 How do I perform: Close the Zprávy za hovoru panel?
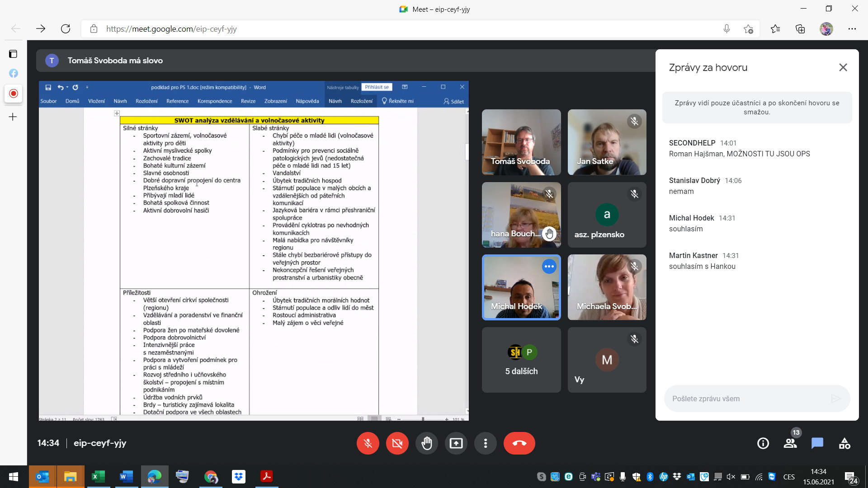click(x=843, y=67)
